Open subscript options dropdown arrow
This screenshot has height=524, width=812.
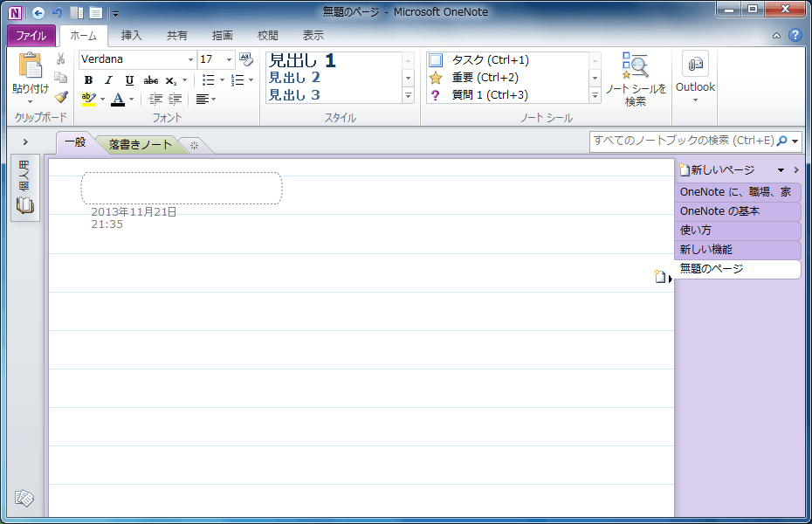[184, 80]
